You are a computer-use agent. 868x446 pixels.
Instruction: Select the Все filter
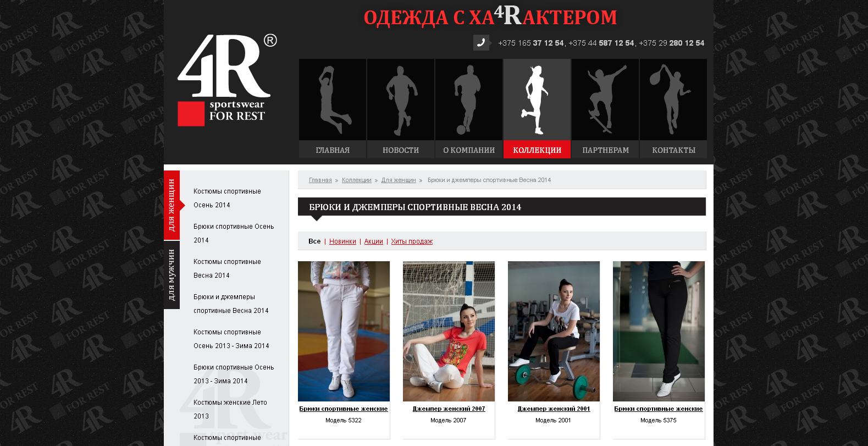(x=314, y=241)
